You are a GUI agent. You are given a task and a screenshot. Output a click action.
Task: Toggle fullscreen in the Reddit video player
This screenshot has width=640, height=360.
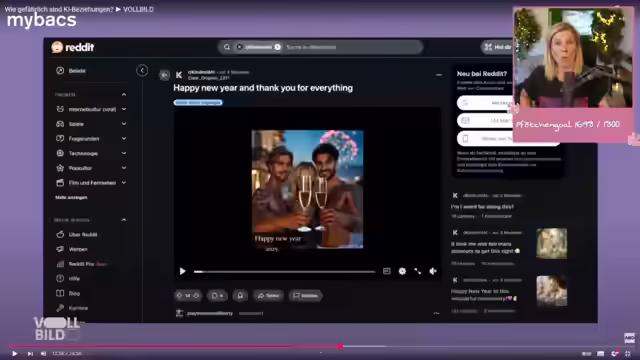[418, 271]
